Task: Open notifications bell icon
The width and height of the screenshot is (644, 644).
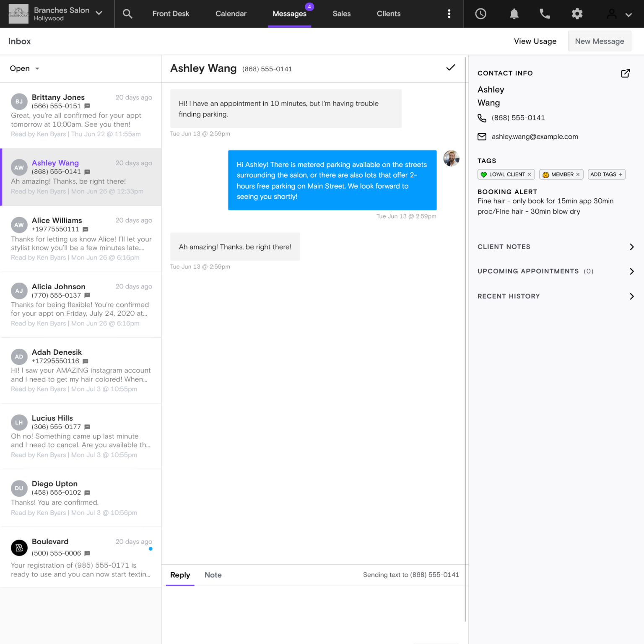Action: tap(514, 14)
